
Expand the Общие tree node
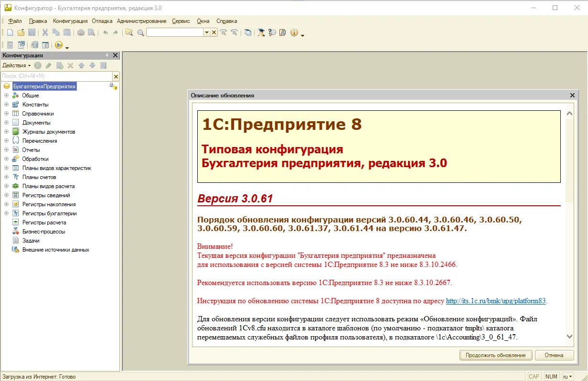[x=7, y=95]
